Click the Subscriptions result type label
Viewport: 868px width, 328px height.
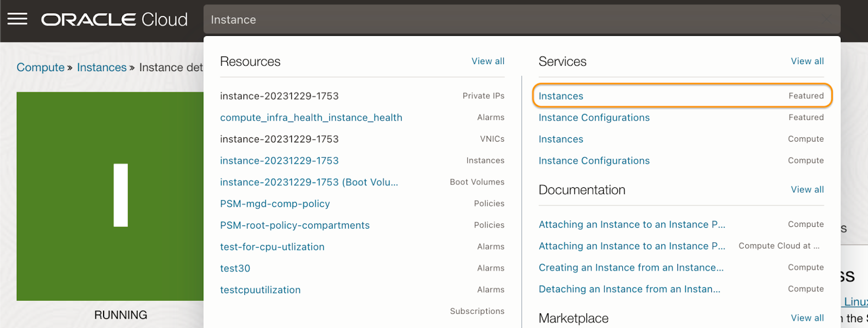[x=477, y=311]
